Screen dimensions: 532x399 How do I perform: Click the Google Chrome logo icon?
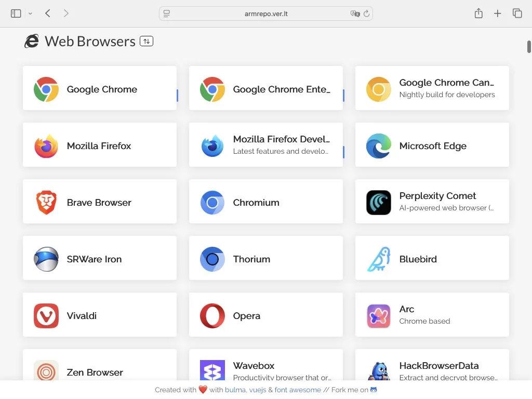click(46, 89)
